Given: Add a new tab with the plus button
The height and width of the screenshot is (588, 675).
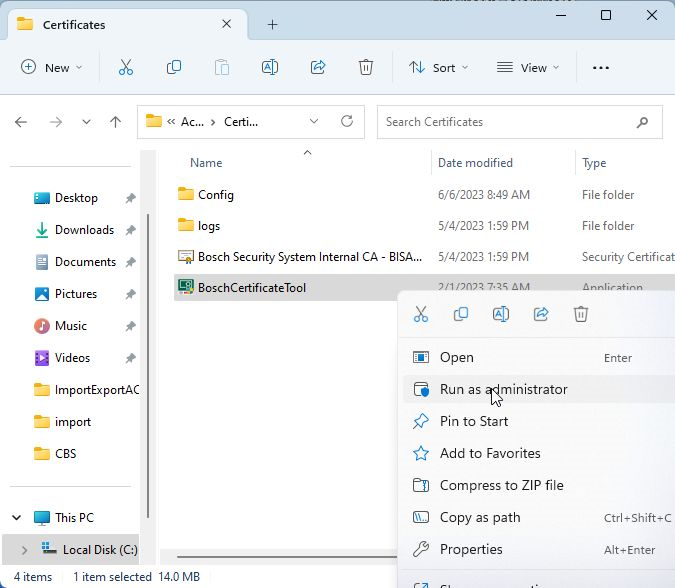Looking at the screenshot, I should click(272, 25).
